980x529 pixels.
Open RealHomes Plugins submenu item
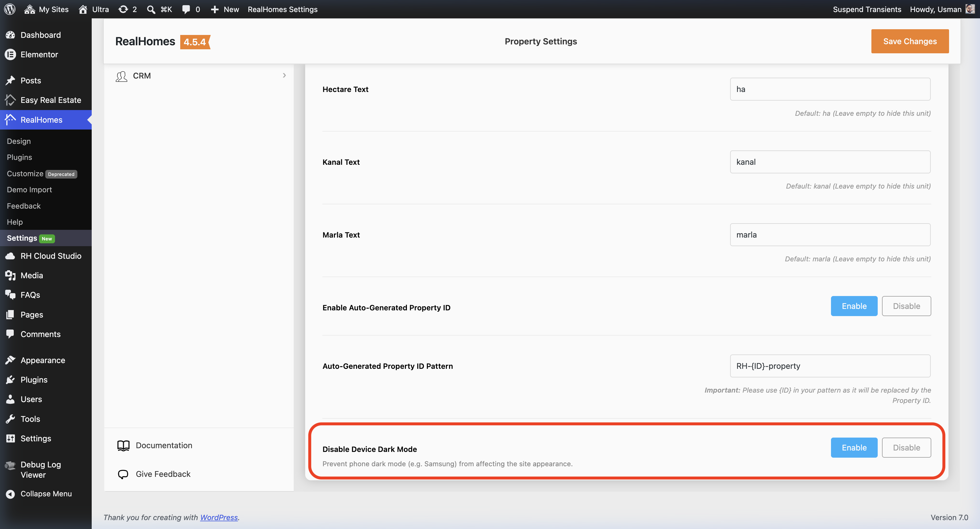click(19, 157)
